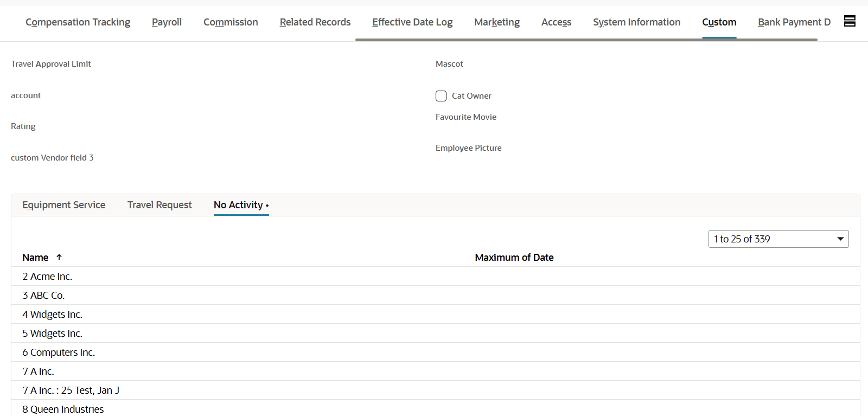Sort by the Name column header
The image size is (868, 416).
click(x=35, y=258)
